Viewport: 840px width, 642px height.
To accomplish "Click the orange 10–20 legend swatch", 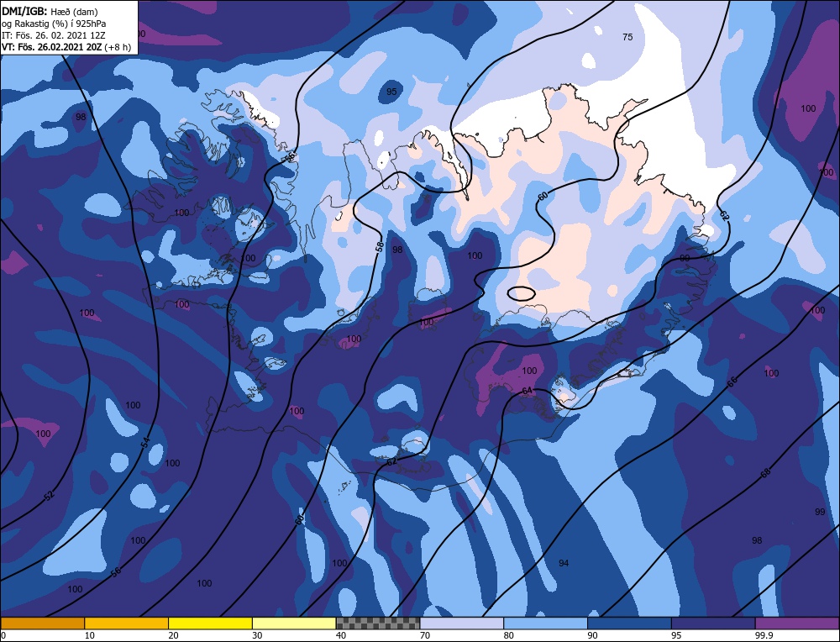I will (127, 624).
